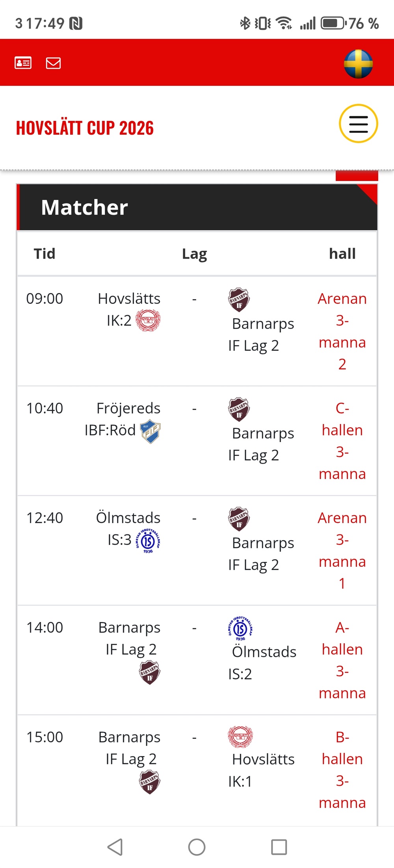The height and width of the screenshot is (868, 394).
Task: Tap the ID card icon in red bar
Action: coord(23,63)
